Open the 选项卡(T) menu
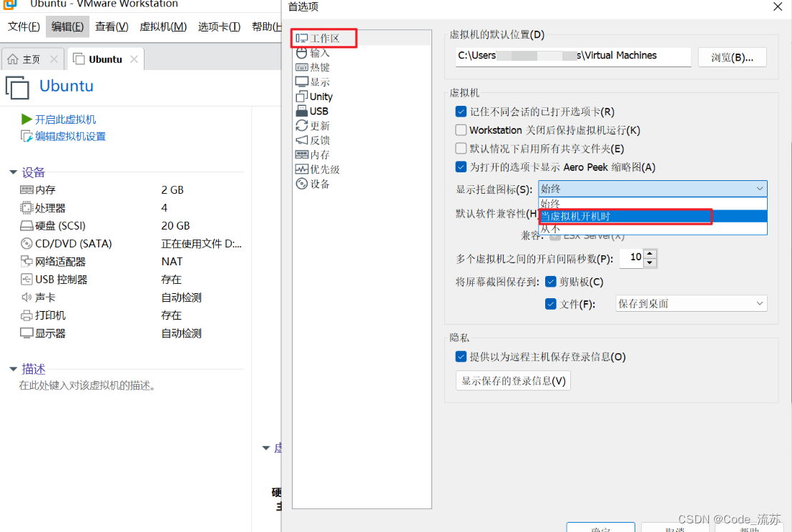The width and height of the screenshot is (792, 532). [219, 26]
